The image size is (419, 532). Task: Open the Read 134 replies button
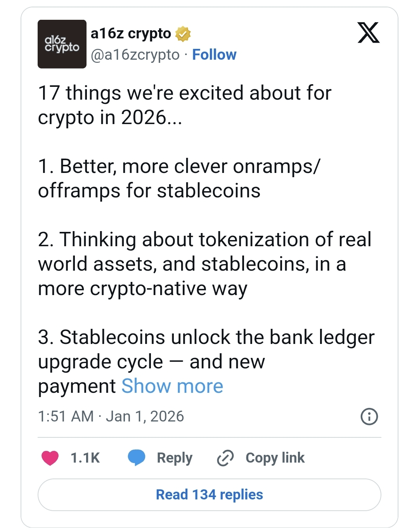click(209, 495)
